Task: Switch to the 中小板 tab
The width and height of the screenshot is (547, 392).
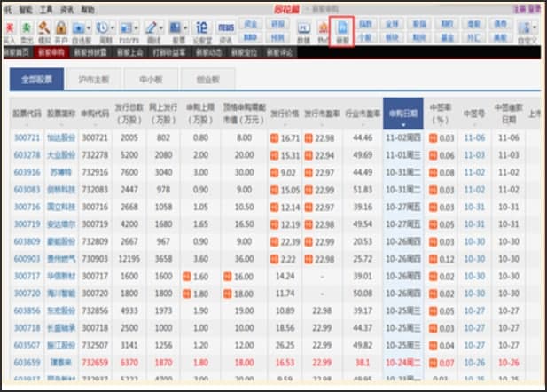Action: coord(152,78)
